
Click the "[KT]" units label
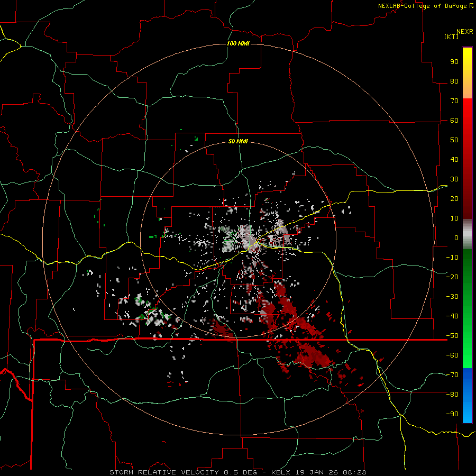(x=452, y=36)
